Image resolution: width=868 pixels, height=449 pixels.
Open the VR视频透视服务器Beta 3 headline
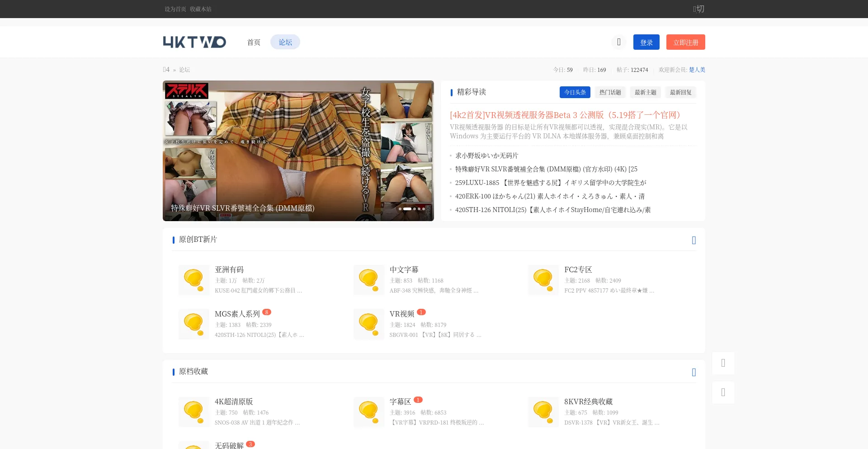tap(567, 115)
